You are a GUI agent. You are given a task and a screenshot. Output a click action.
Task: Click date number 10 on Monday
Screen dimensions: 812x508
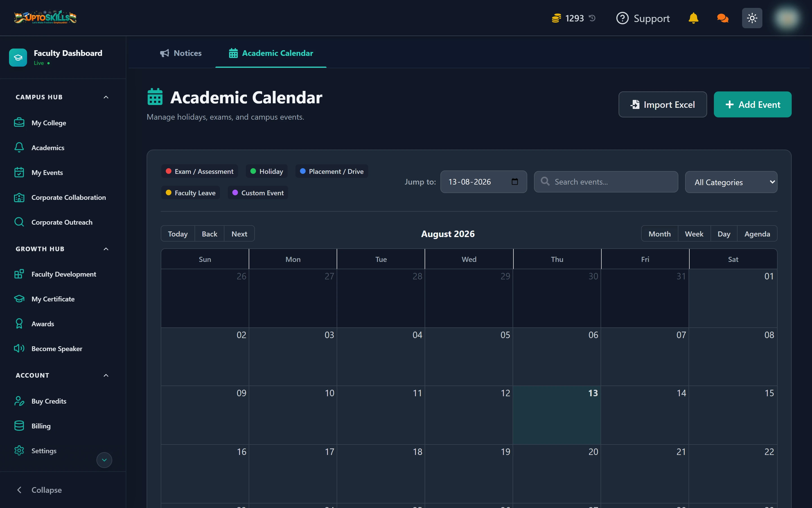329,393
